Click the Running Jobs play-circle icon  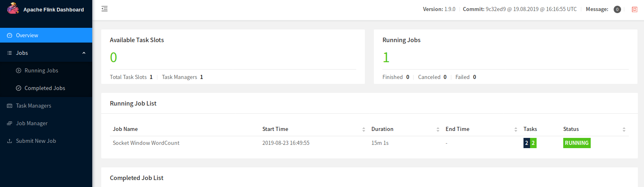[18, 70]
